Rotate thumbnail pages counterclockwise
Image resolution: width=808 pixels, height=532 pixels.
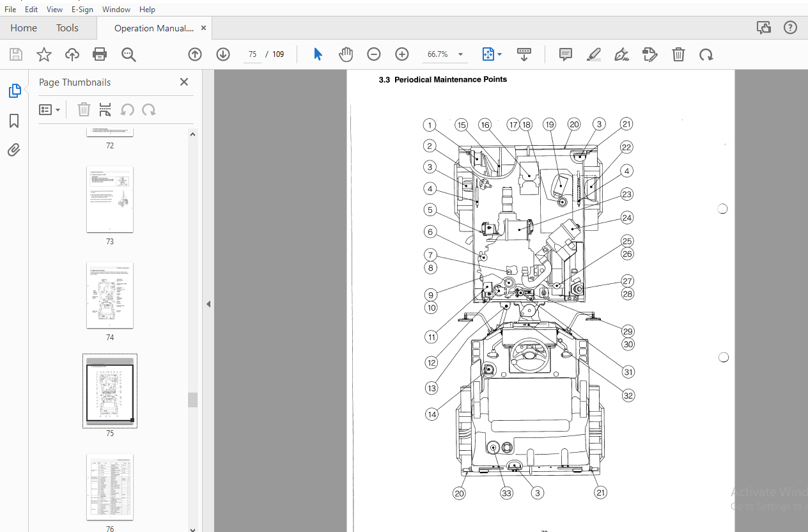click(x=127, y=110)
